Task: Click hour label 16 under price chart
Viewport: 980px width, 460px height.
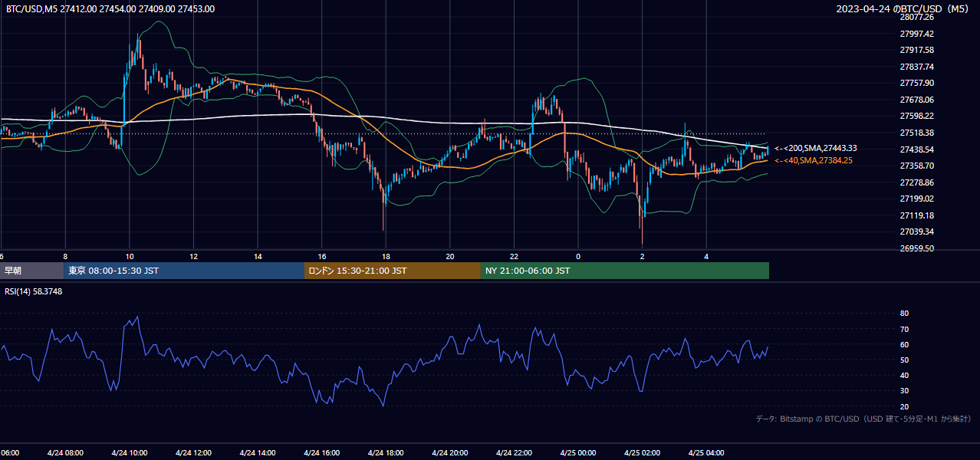Action: point(322,256)
